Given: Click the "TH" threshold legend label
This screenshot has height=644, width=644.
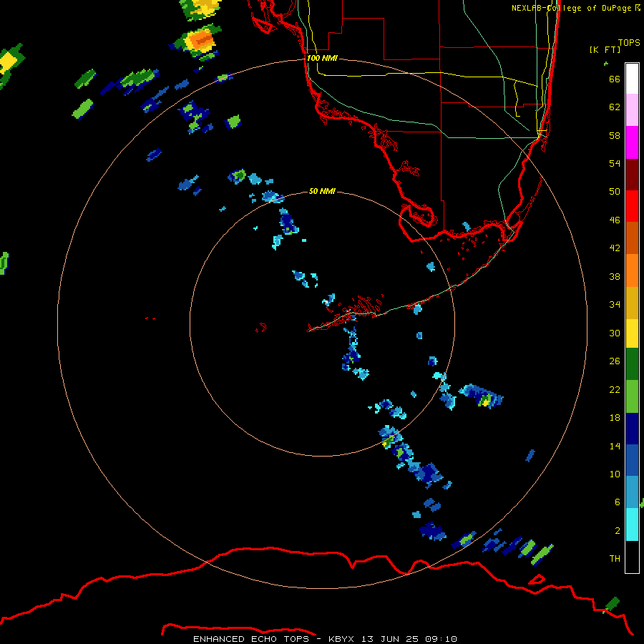Looking at the screenshot, I should click(x=615, y=558).
